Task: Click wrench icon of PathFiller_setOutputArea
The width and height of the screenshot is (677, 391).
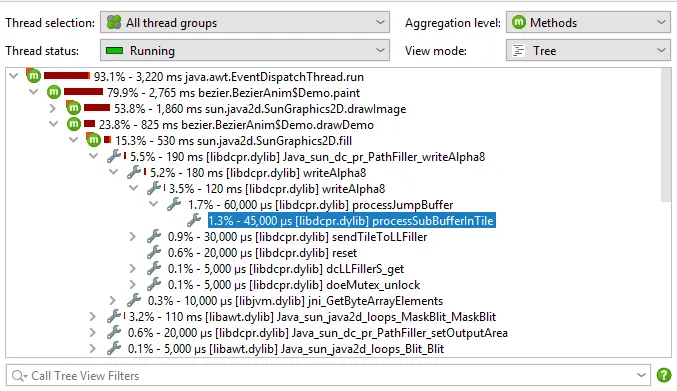Action: (x=114, y=331)
